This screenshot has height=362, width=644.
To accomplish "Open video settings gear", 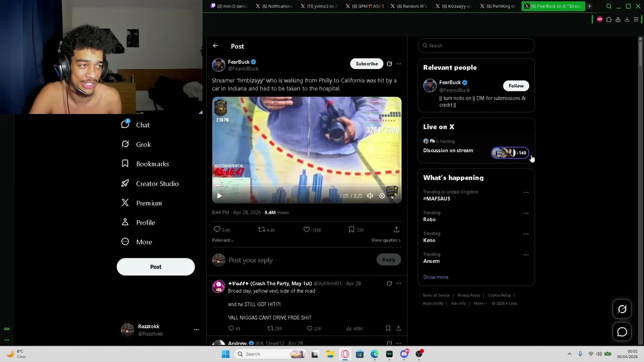I will [x=382, y=196].
